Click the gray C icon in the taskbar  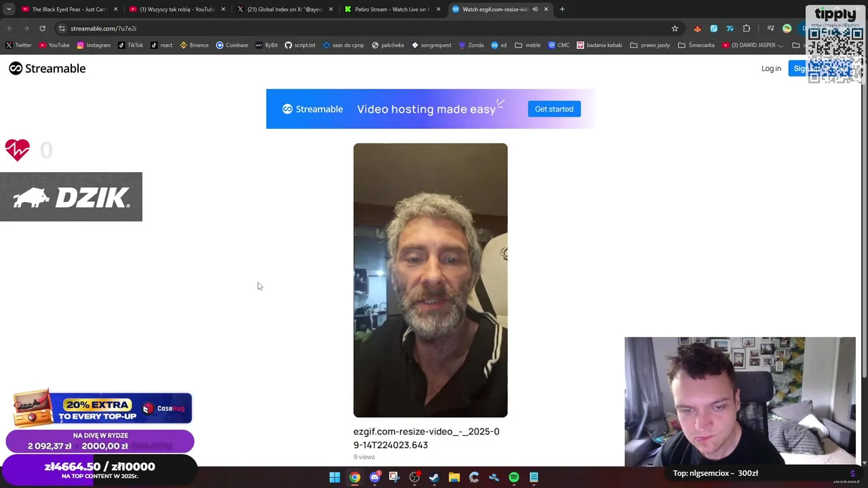point(474,477)
